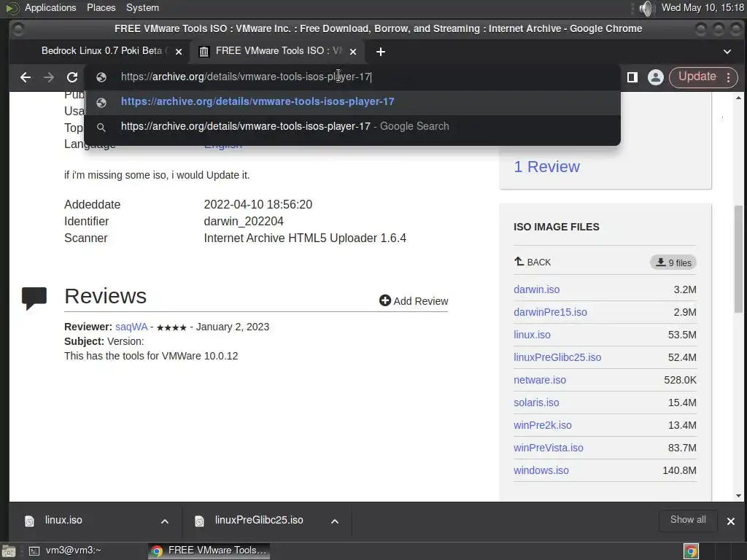The height and width of the screenshot is (560, 747).
Task: Download darwin.iso
Action: (x=536, y=289)
